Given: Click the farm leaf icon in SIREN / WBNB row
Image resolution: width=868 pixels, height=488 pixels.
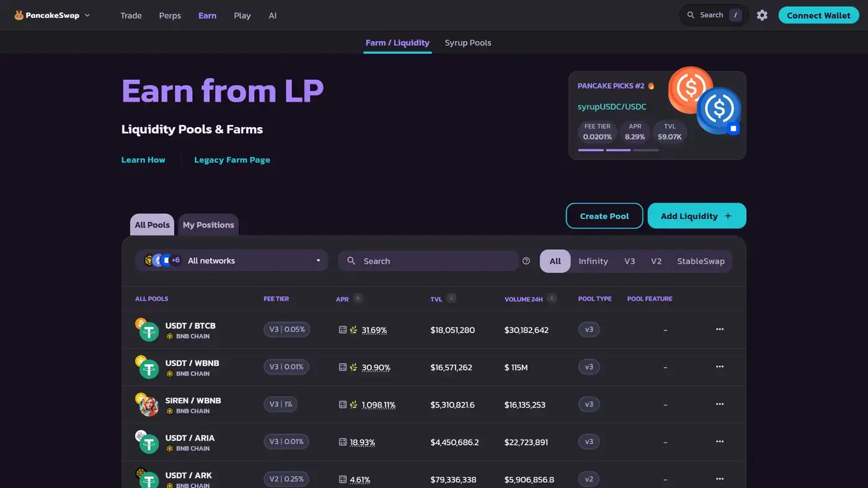Looking at the screenshot, I should [x=353, y=404].
